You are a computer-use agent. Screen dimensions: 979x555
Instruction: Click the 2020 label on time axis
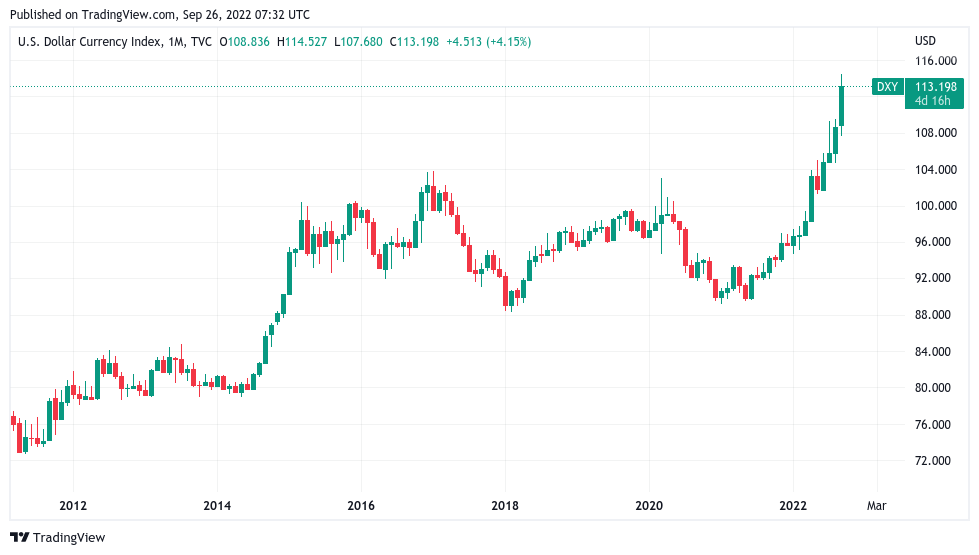pyautogui.click(x=649, y=506)
